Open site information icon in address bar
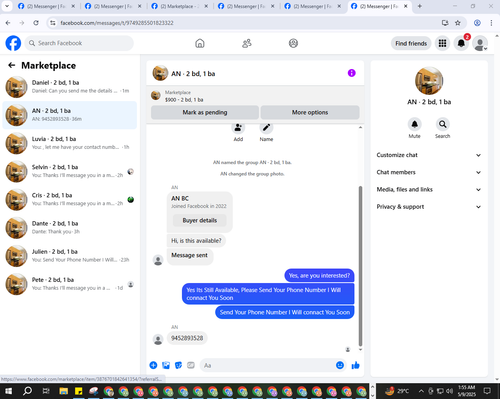Screen dimensions: 500x399 point(52,23)
